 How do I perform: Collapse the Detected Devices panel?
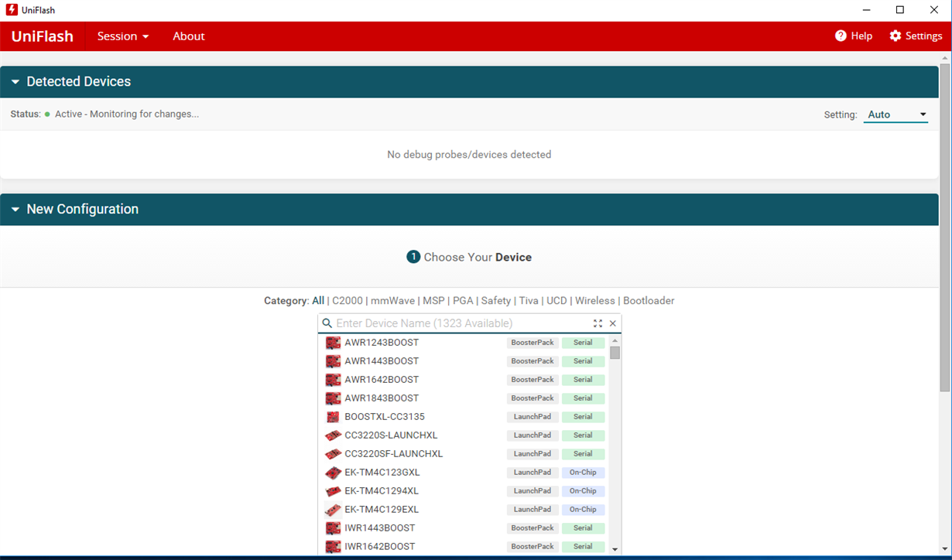pos(15,81)
